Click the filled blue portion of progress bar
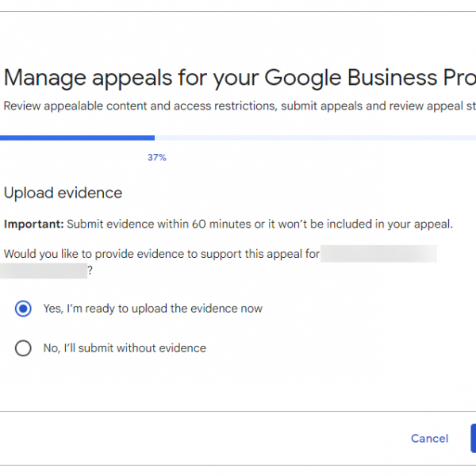Viewport: 476px width, 476px height. pos(77,138)
